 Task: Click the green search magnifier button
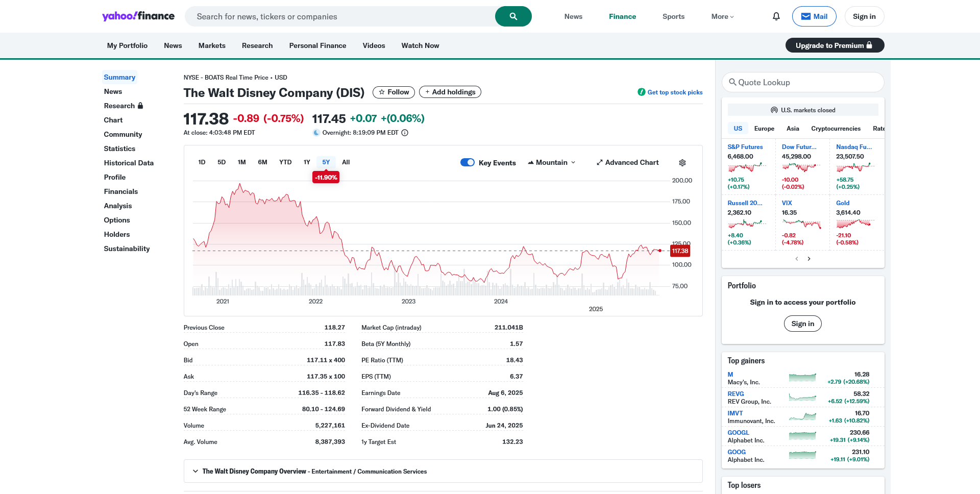513,16
